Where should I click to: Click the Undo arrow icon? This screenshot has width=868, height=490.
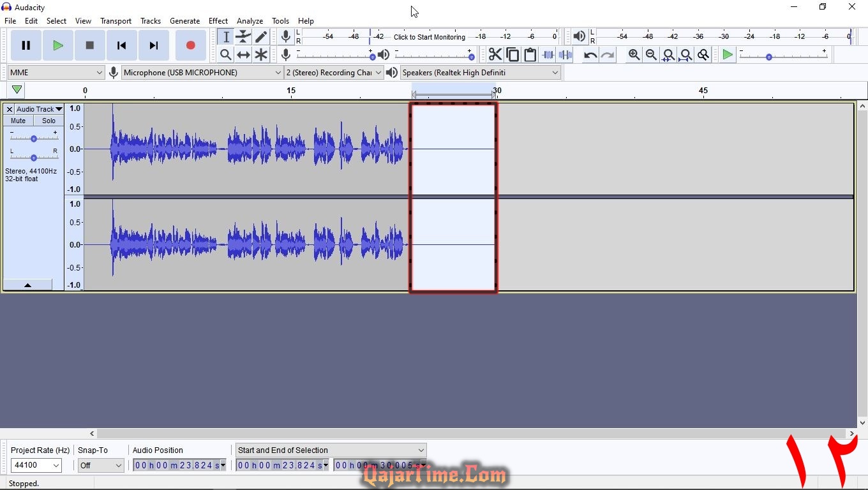coord(590,55)
